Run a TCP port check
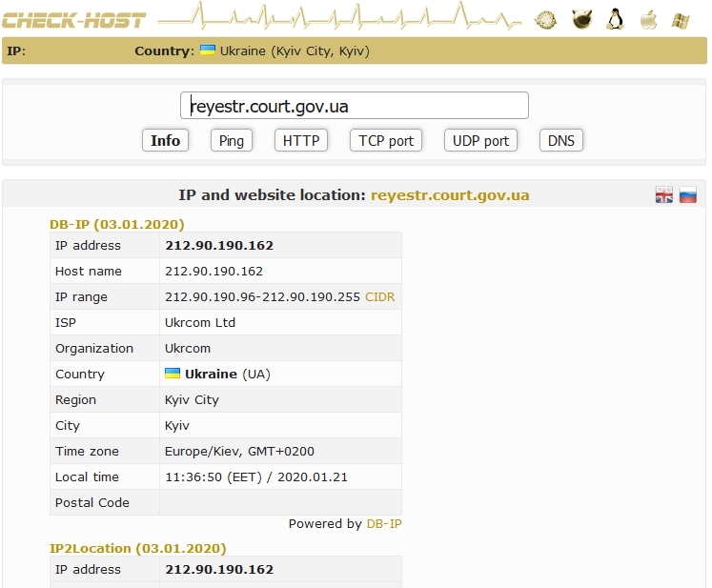Screen dimensions: 712x588 click(386, 140)
